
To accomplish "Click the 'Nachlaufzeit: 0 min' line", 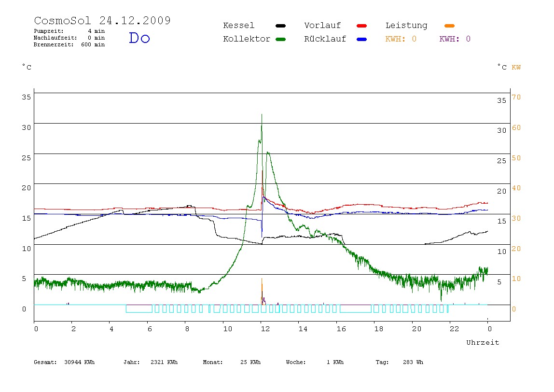I will 69,38.
